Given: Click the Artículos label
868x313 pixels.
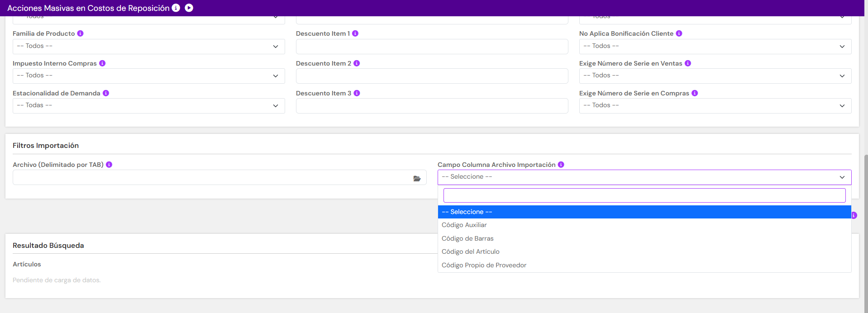Looking at the screenshot, I should [x=27, y=264].
